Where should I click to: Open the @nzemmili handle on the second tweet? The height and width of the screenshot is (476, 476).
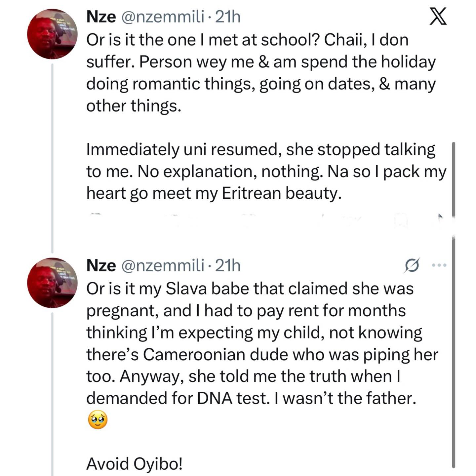click(x=163, y=265)
